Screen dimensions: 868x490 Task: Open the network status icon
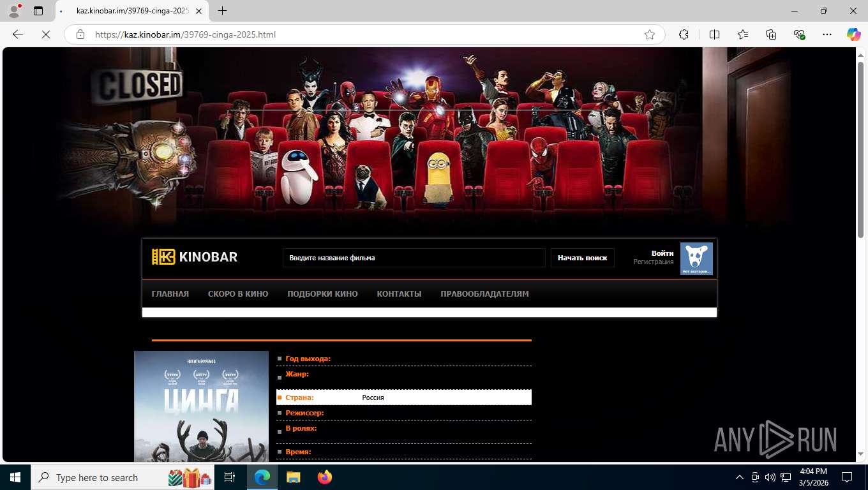pyautogui.click(x=786, y=477)
